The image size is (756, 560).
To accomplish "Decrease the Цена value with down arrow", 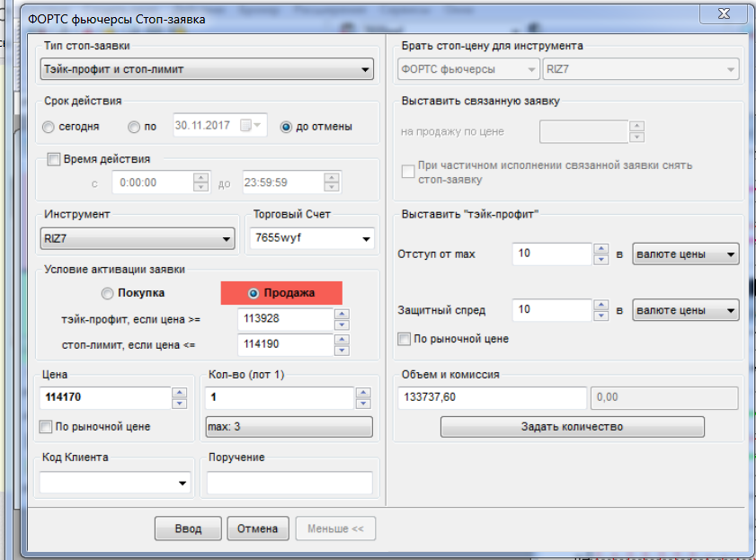I will [x=180, y=404].
